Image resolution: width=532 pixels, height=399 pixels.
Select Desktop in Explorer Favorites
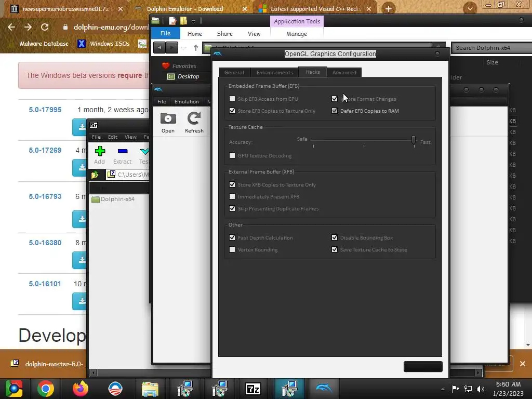click(183, 77)
